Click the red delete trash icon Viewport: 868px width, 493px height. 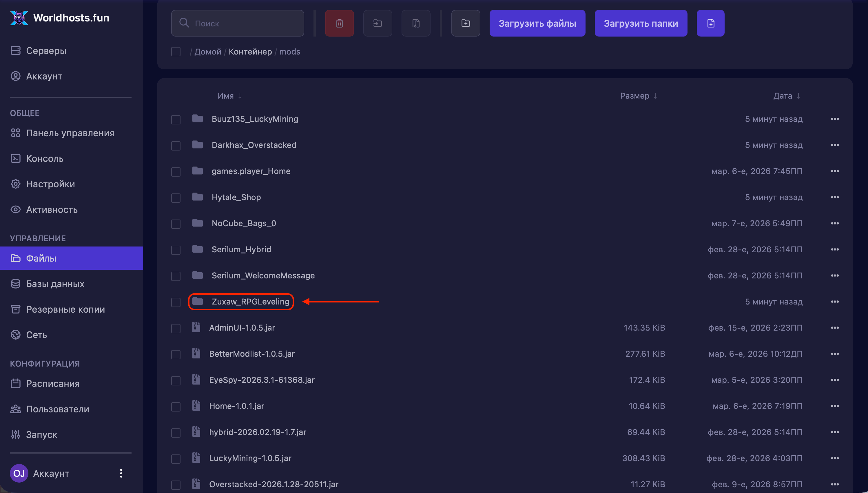pos(339,23)
